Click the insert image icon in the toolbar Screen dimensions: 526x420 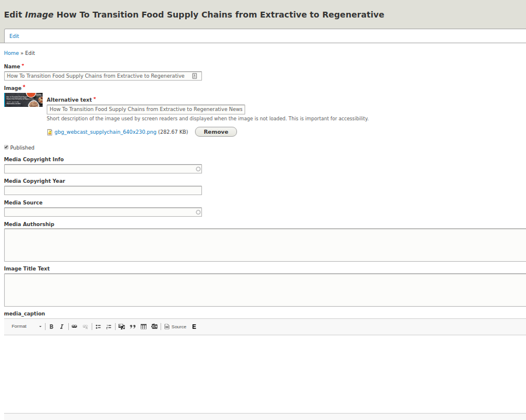(x=121, y=326)
